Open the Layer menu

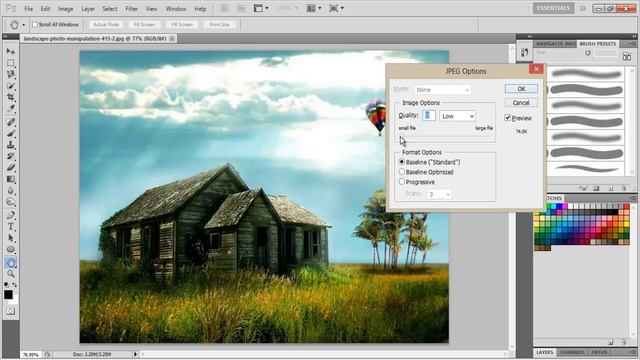[88, 9]
